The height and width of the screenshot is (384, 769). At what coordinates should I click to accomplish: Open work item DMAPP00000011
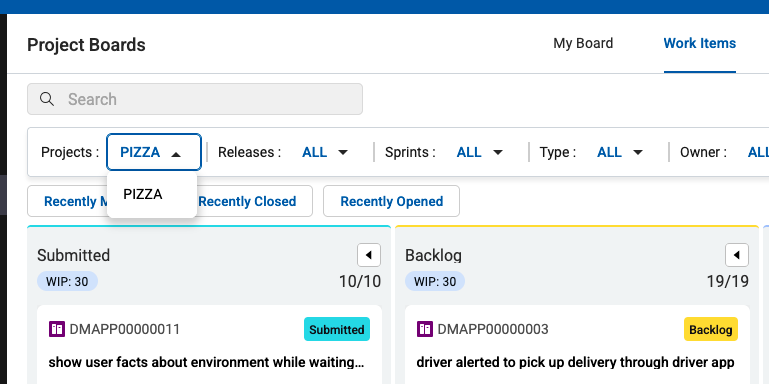125,329
